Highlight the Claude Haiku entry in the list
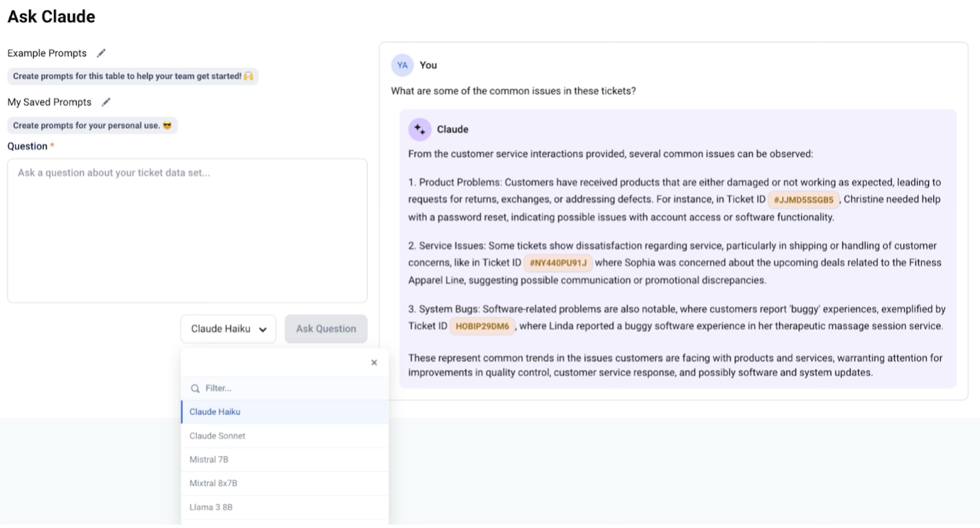 click(x=215, y=411)
